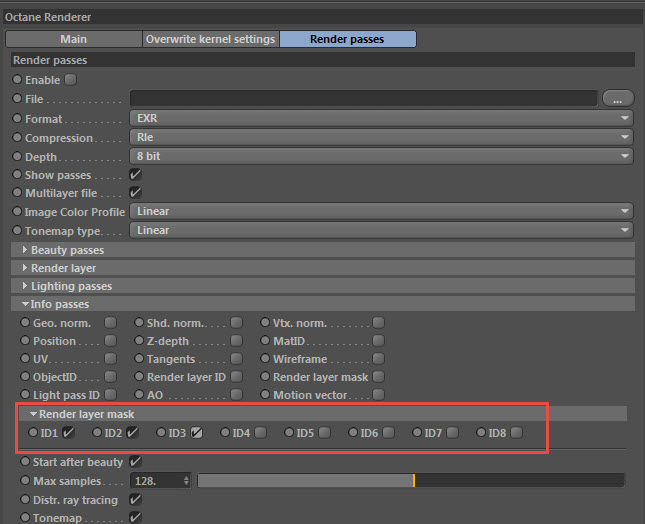The height and width of the screenshot is (524, 645).
Task: Switch to the Main tab
Action: [74, 39]
